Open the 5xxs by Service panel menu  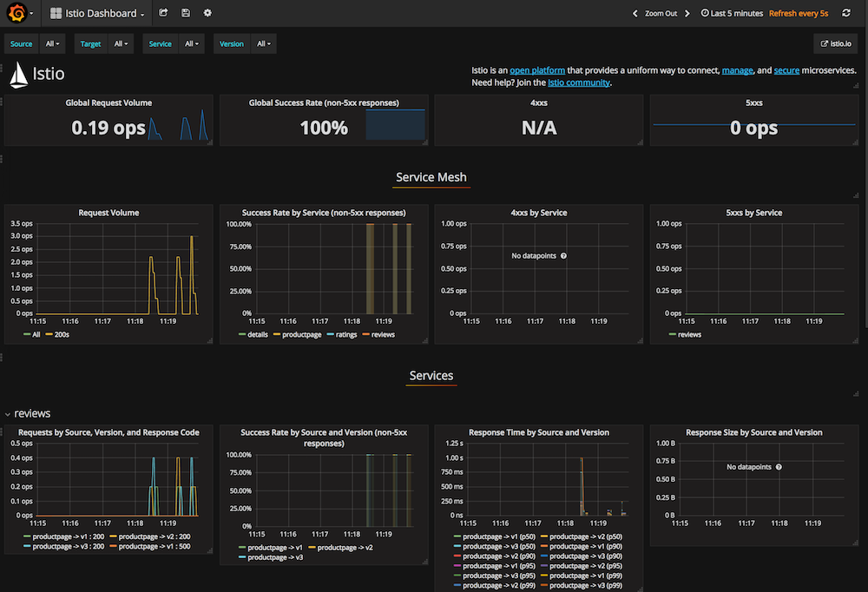coord(754,213)
